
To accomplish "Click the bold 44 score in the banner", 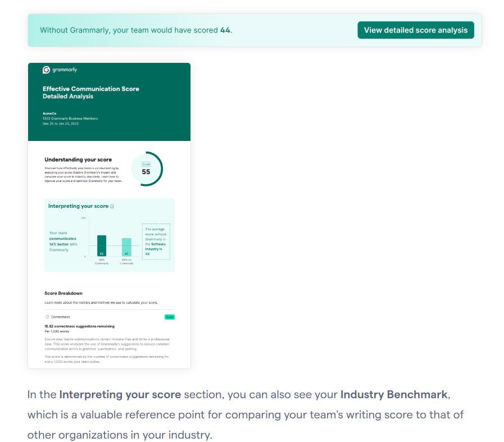I will pos(225,30).
